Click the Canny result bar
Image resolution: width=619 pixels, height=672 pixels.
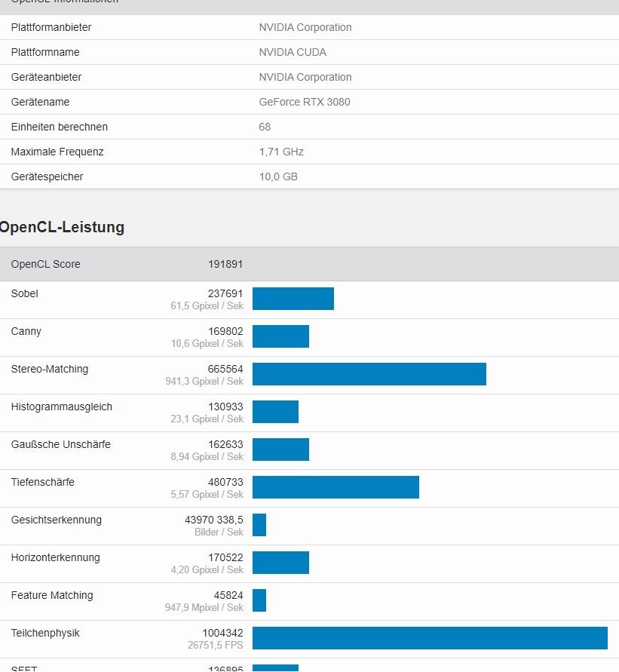(280, 336)
